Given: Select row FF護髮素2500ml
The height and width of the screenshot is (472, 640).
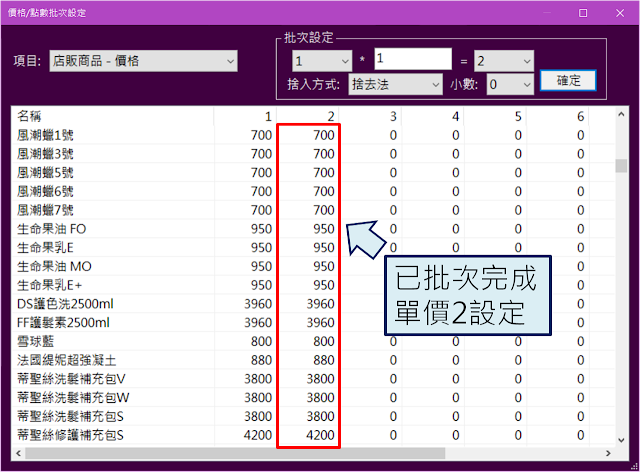Looking at the screenshot, I should [x=313, y=323].
